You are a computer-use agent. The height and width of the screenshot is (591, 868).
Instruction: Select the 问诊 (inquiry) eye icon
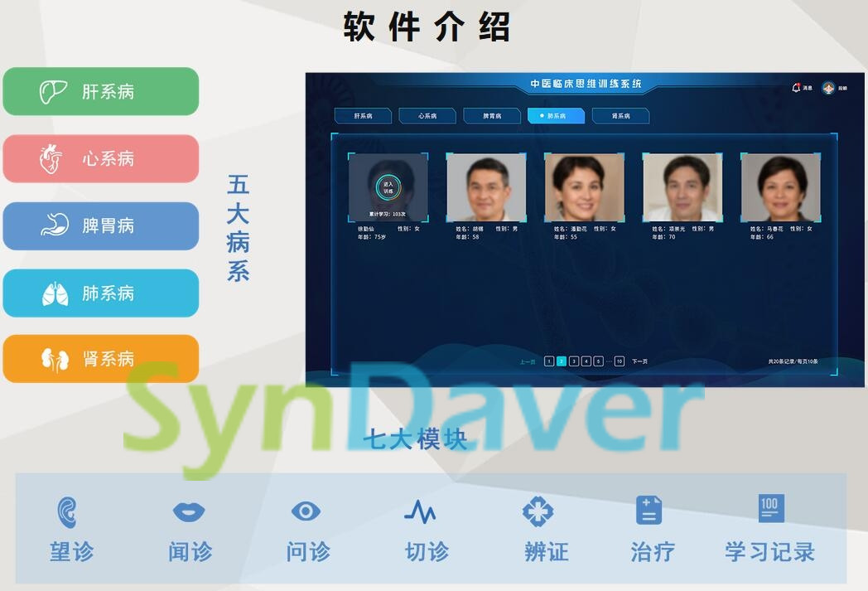306,512
